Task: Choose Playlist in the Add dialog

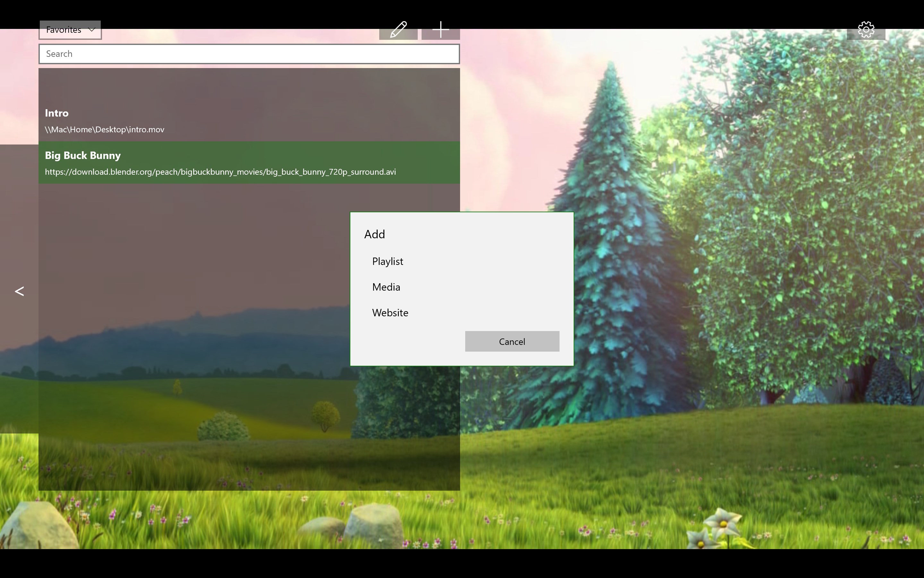Action: pos(388,261)
